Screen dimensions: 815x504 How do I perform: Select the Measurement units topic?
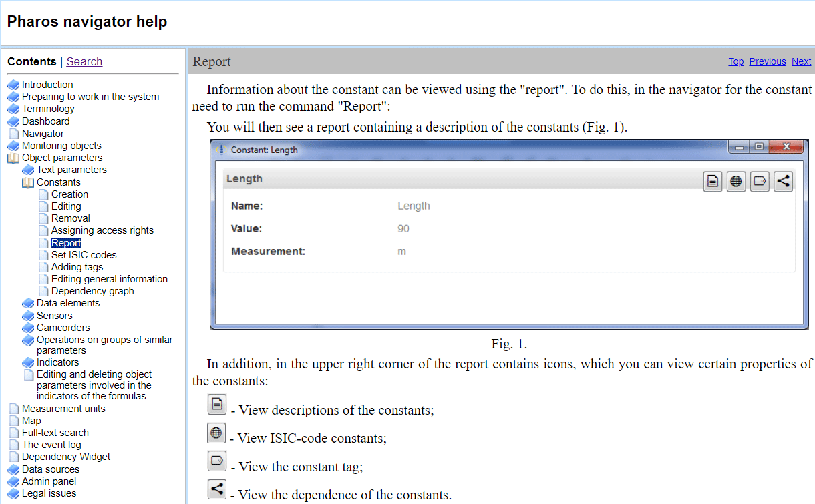coord(63,409)
